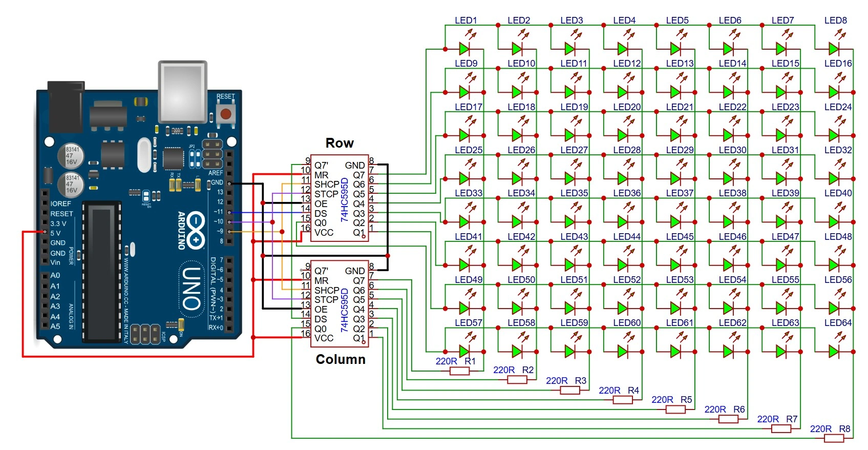The image size is (868, 450).
Task: Select the LED45 diode symbol
Action: click(675, 265)
